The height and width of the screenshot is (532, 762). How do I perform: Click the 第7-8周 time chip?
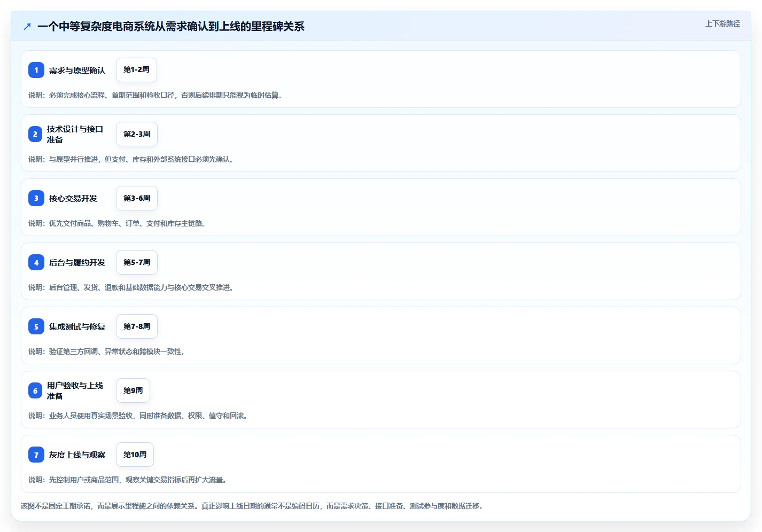point(137,326)
